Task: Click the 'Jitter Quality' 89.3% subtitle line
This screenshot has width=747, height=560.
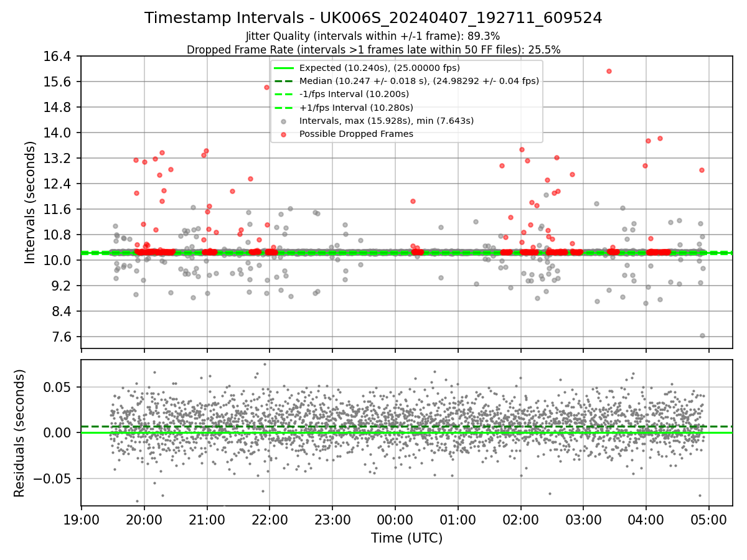Action: pos(373,36)
